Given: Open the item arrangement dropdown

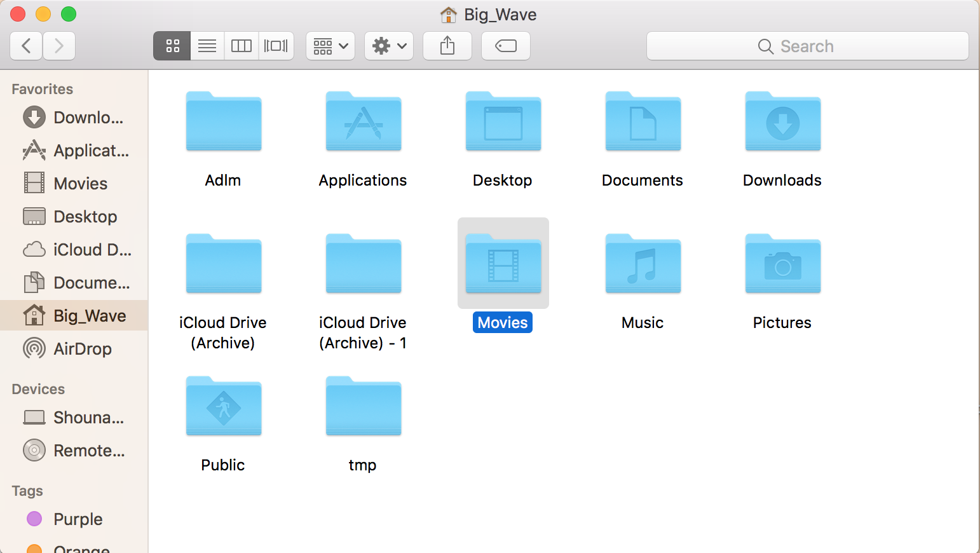Looking at the screenshot, I should click(330, 46).
